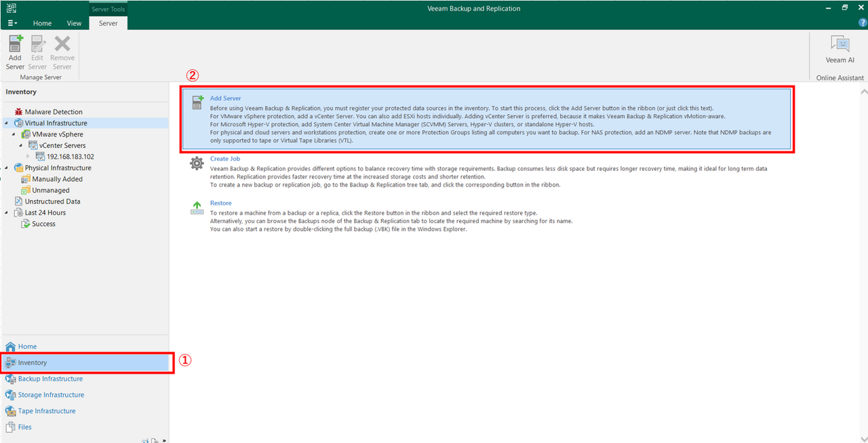This screenshot has height=443, width=868.
Task: Restore down the Veeam window
Action: click(x=845, y=7)
